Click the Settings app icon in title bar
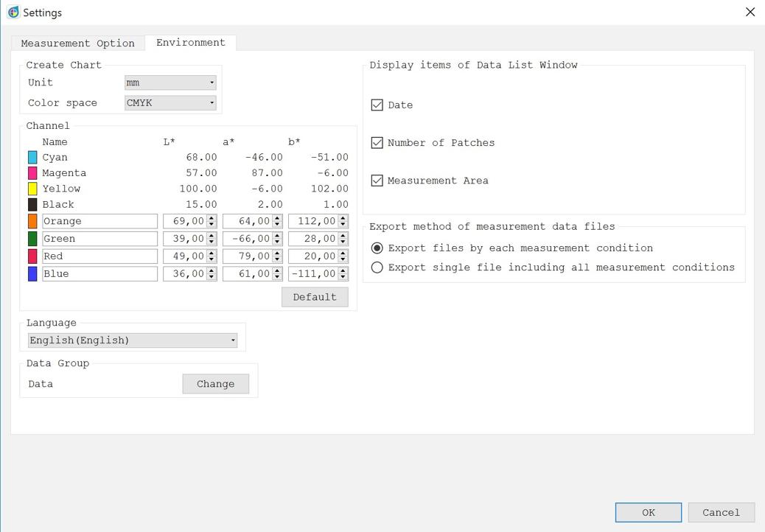The height and width of the screenshot is (532, 765). click(13, 13)
